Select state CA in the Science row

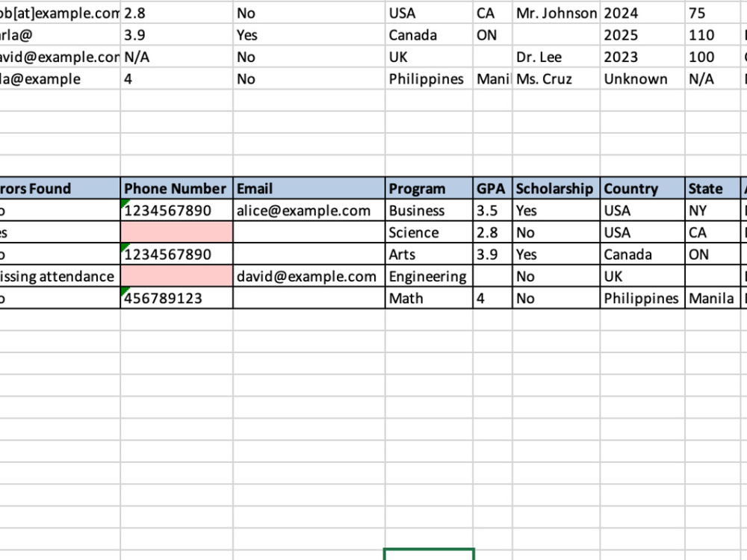point(713,232)
